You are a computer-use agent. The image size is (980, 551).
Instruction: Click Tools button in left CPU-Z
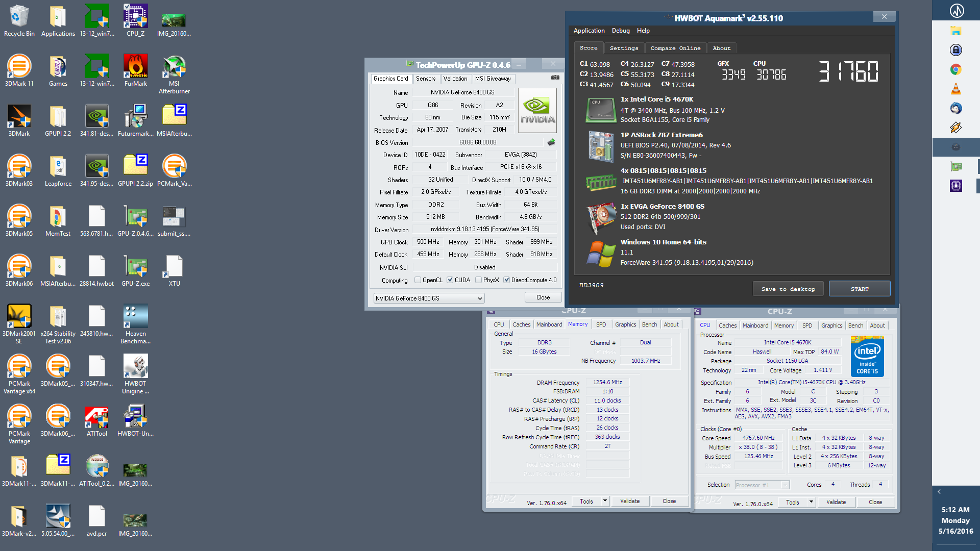click(586, 501)
